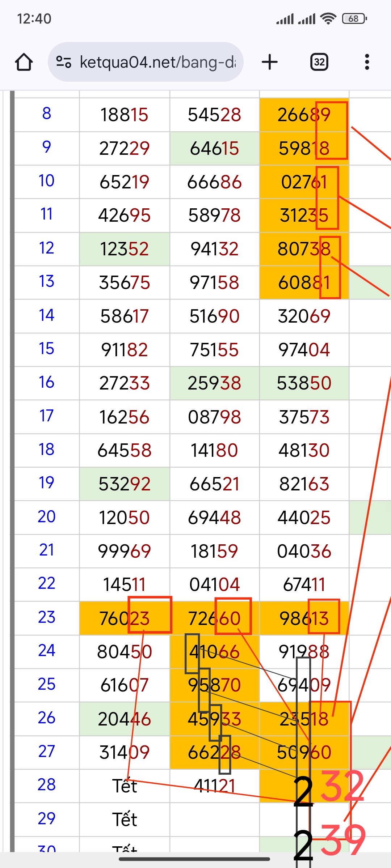Select cell 48130 in row 18
The image size is (391, 868).
tap(304, 451)
